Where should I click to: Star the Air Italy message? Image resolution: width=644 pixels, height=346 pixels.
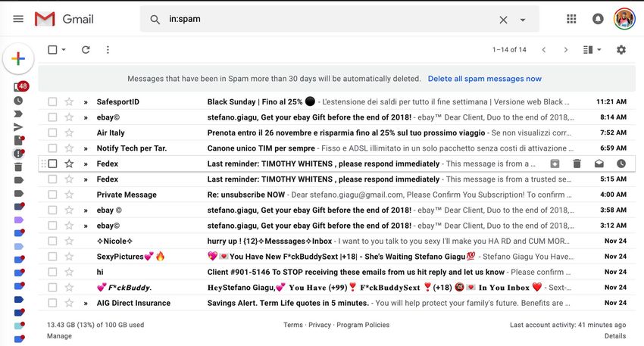pos(69,132)
